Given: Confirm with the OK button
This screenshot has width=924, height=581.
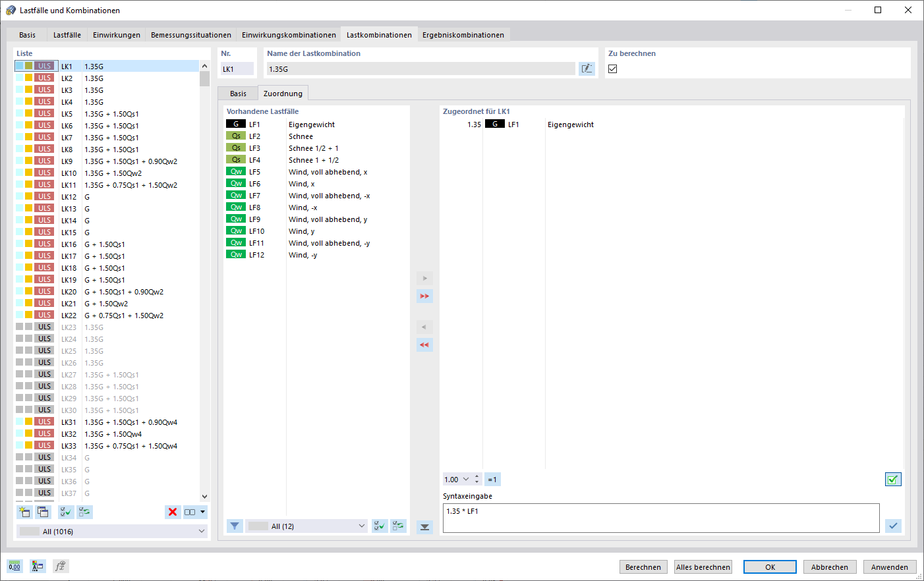Looking at the screenshot, I should click(770, 567).
